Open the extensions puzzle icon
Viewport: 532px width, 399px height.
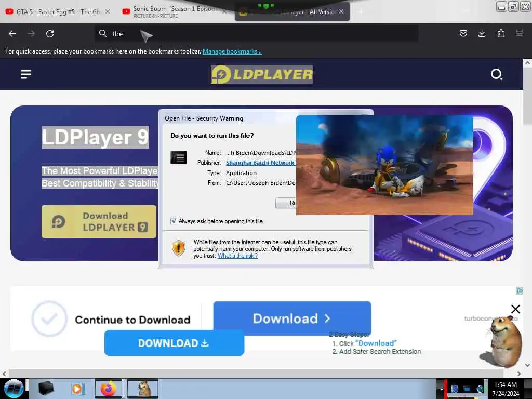[x=501, y=33]
